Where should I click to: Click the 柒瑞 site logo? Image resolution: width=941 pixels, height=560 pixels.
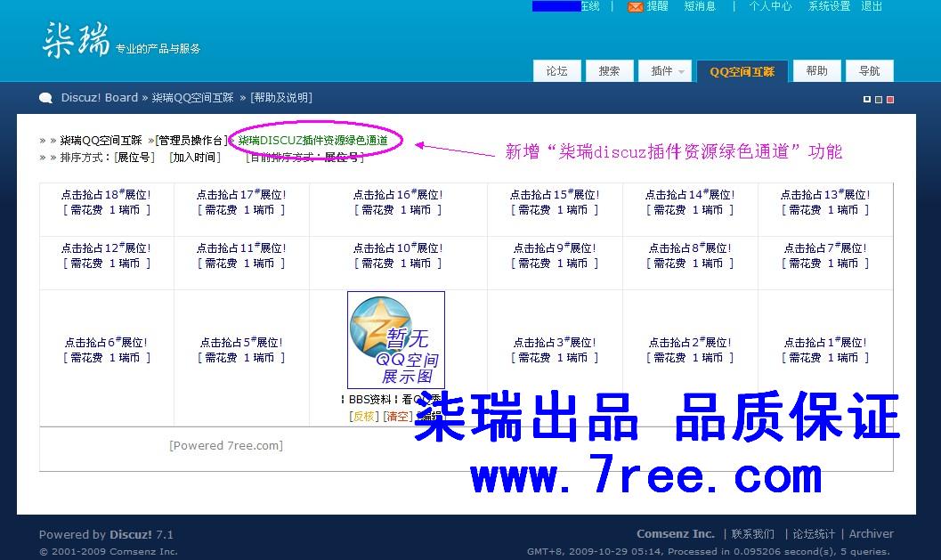tap(77, 40)
